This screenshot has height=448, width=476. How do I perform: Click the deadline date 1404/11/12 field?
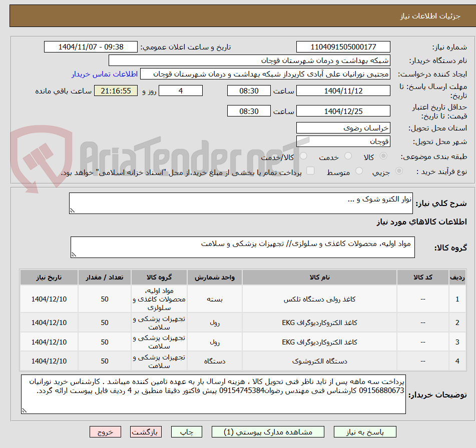(343, 90)
